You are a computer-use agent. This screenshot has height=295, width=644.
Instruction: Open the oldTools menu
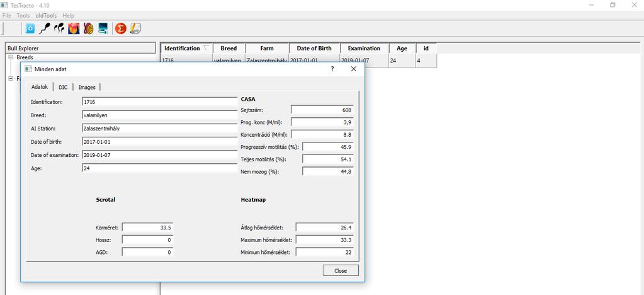point(46,16)
